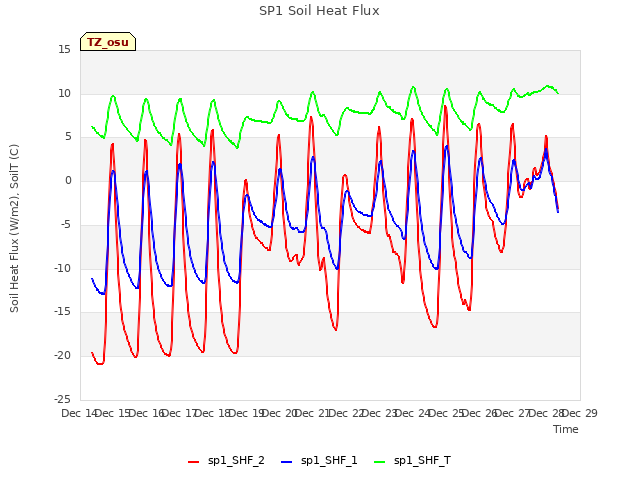Click the Dec 19 x-axis tick label

tap(246, 413)
